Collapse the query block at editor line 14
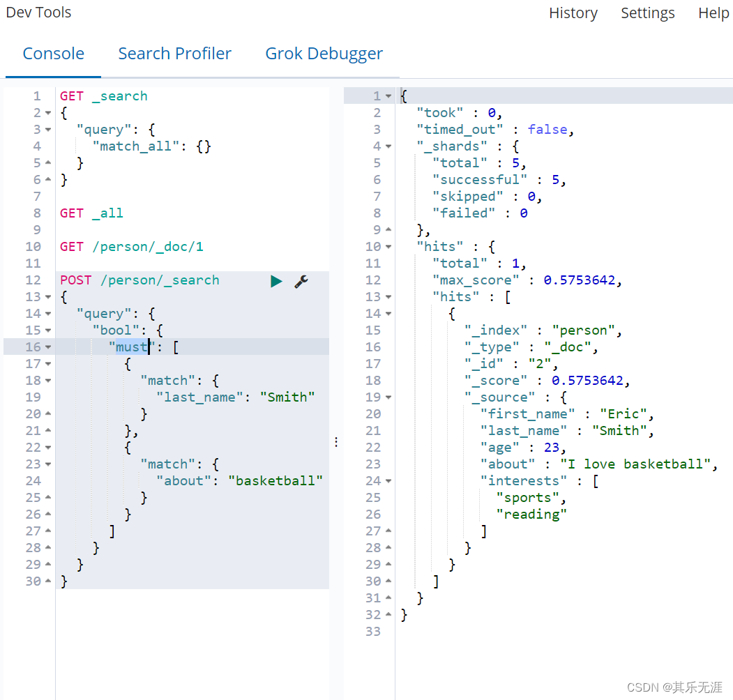 click(x=48, y=314)
